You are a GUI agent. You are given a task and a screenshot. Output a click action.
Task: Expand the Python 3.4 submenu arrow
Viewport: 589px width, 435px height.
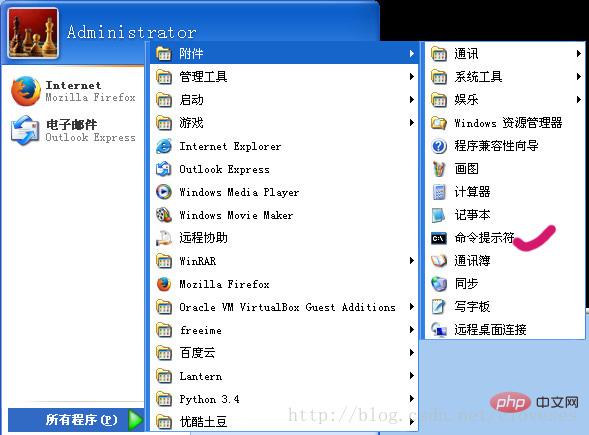(412, 399)
